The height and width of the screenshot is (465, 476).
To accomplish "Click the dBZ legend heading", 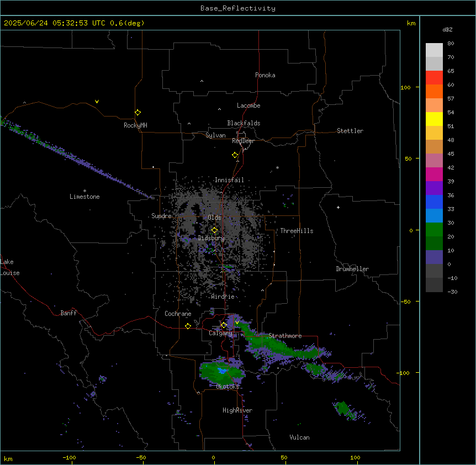I will [447, 30].
